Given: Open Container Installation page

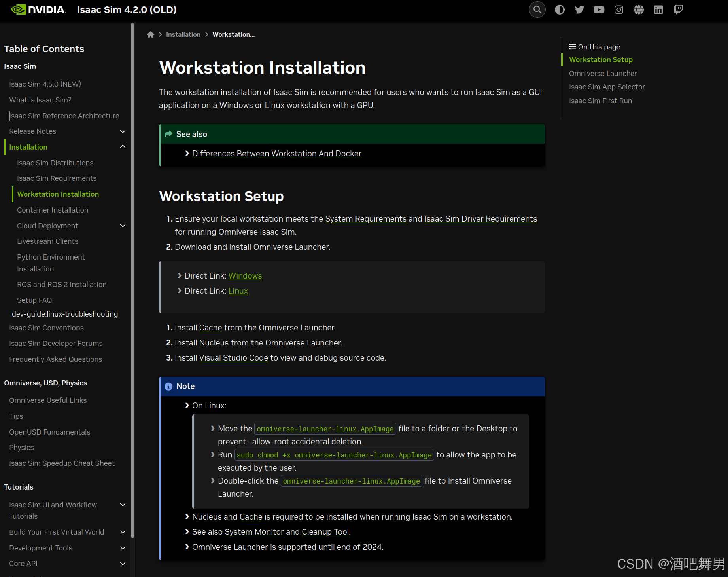Looking at the screenshot, I should pos(53,210).
